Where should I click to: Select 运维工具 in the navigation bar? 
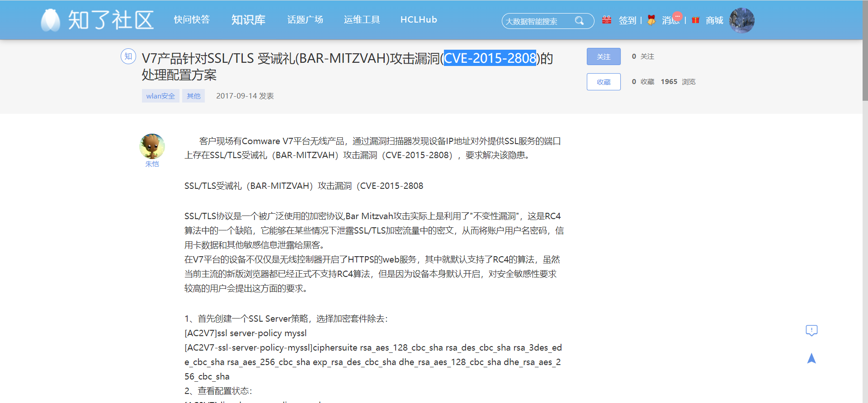(x=362, y=20)
